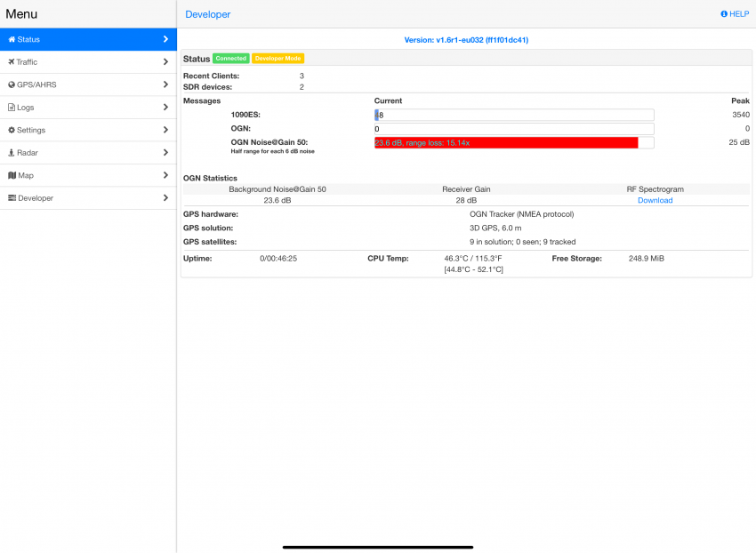Screen dimensions: 756x553
Task: Click the red OGN Noise progress bar
Action: pos(505,142)
